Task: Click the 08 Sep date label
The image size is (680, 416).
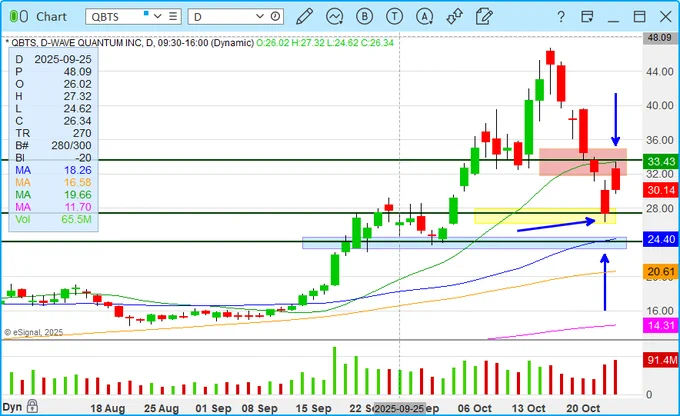Action: [259, 408]
